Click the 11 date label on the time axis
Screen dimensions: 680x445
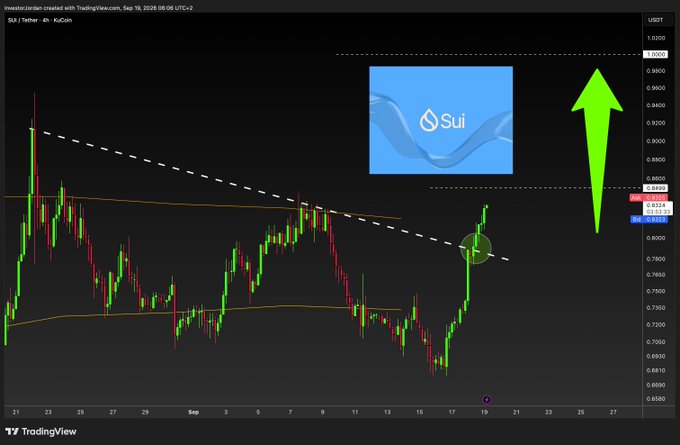(355, 412)
